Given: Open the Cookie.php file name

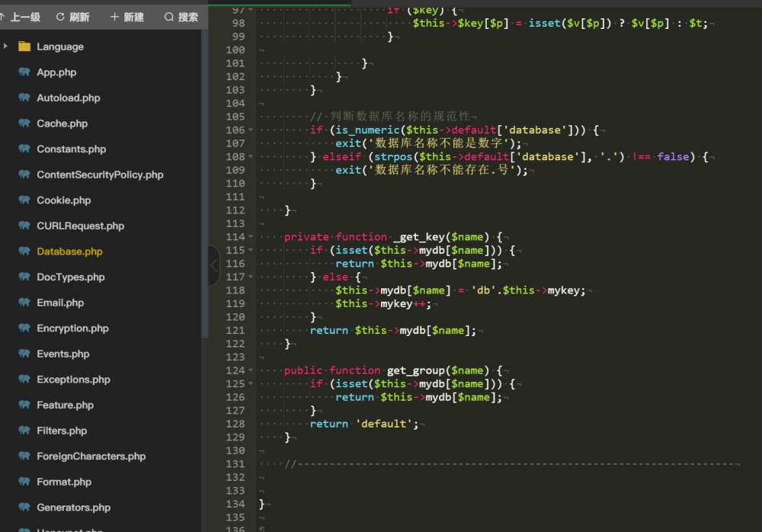Looking at the screenshot, I should tap(64, 200).
